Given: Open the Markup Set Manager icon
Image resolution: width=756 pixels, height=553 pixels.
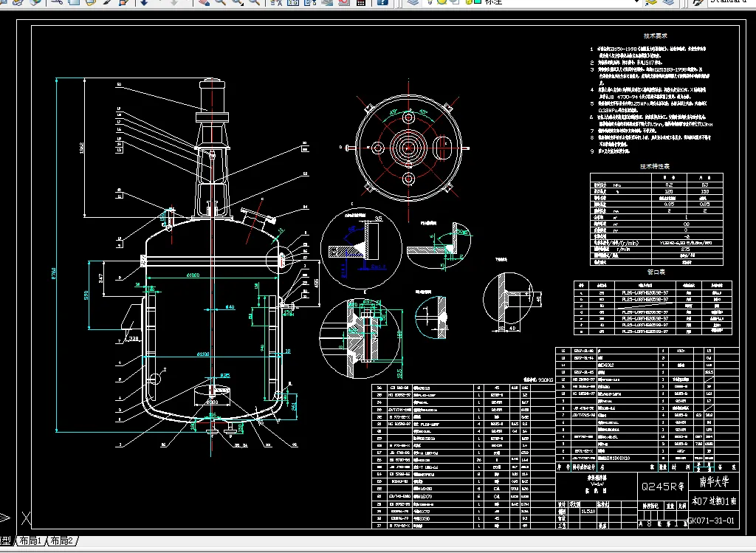Looking at the screenshot, I should click(x=343, y=2).
